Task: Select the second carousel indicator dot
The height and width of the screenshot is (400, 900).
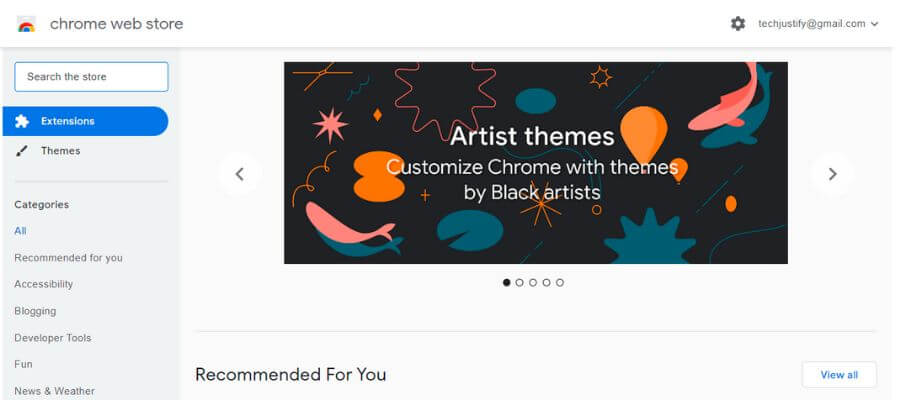Action: click(x=520, y=283)
